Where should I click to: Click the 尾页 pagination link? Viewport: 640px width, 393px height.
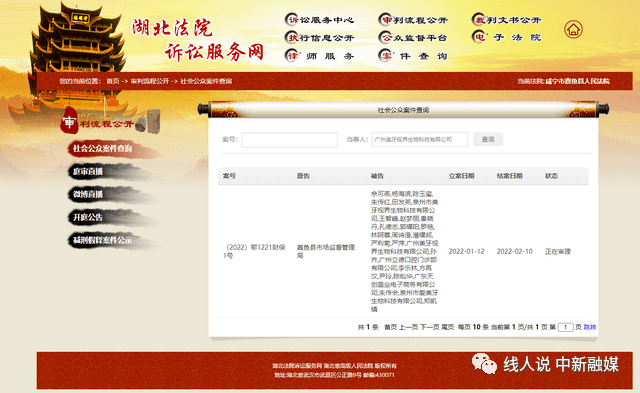pyautogui.click(x=447, y=327)
